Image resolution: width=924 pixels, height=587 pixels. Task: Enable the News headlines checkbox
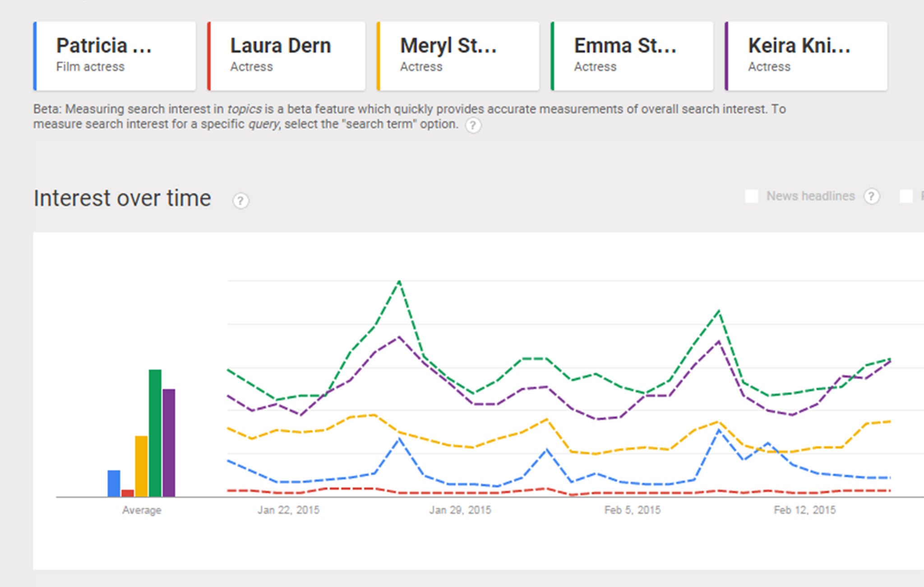(751, 196)
